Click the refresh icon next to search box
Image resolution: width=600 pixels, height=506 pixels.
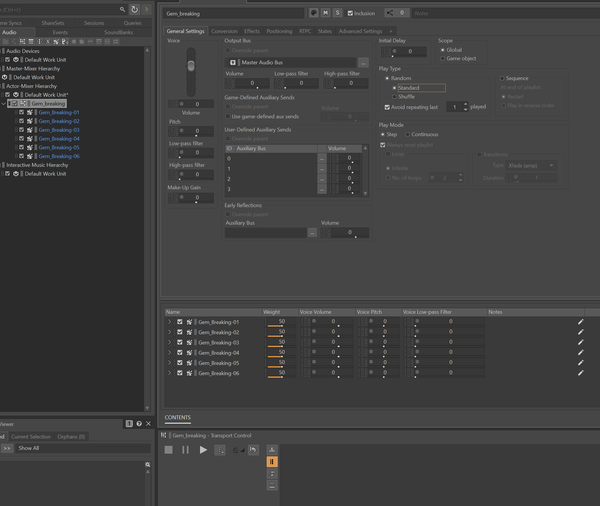[x=134, y=9]
